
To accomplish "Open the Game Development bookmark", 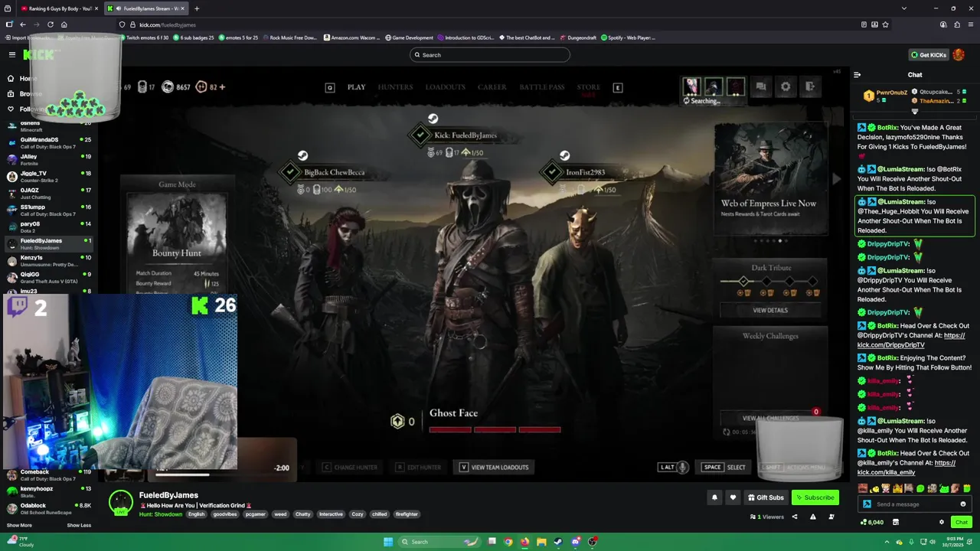I will [410, 37].
